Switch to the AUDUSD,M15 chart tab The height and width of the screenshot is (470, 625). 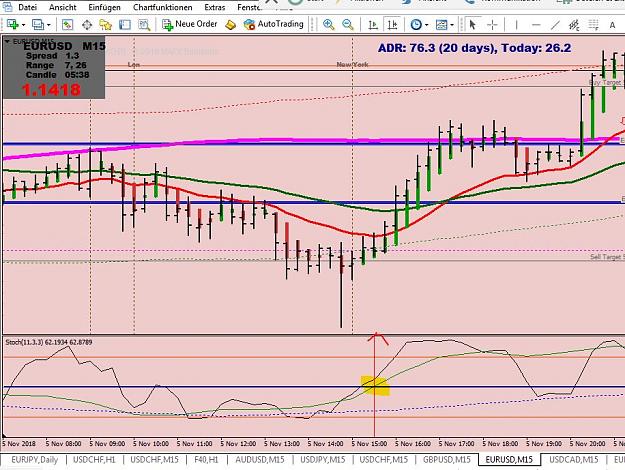[260, 460]
